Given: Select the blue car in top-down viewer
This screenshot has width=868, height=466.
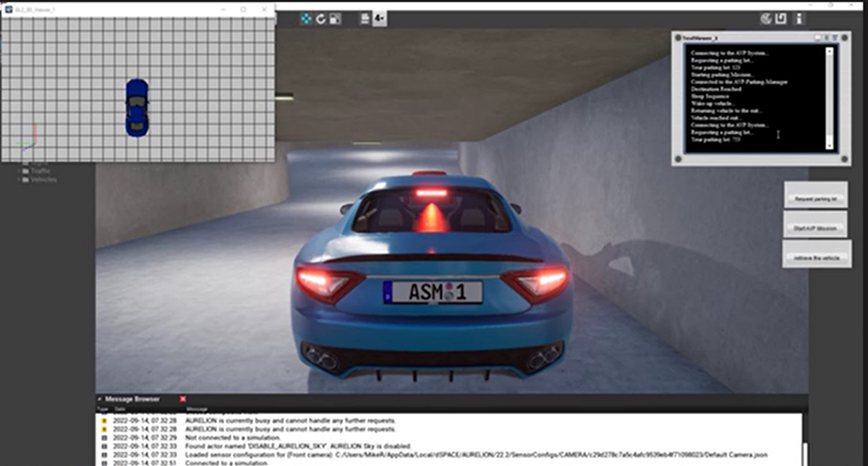Looking at the screenshot, I should point(137,108).
